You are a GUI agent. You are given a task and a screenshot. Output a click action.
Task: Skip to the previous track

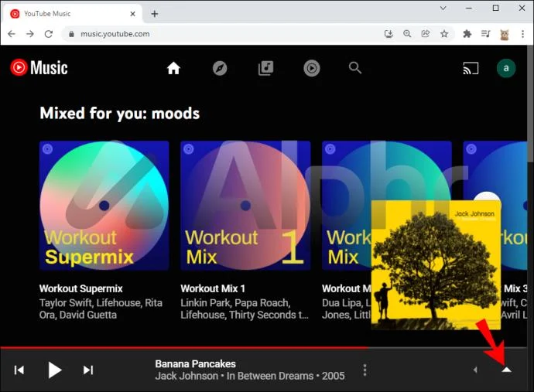point(19,370)
